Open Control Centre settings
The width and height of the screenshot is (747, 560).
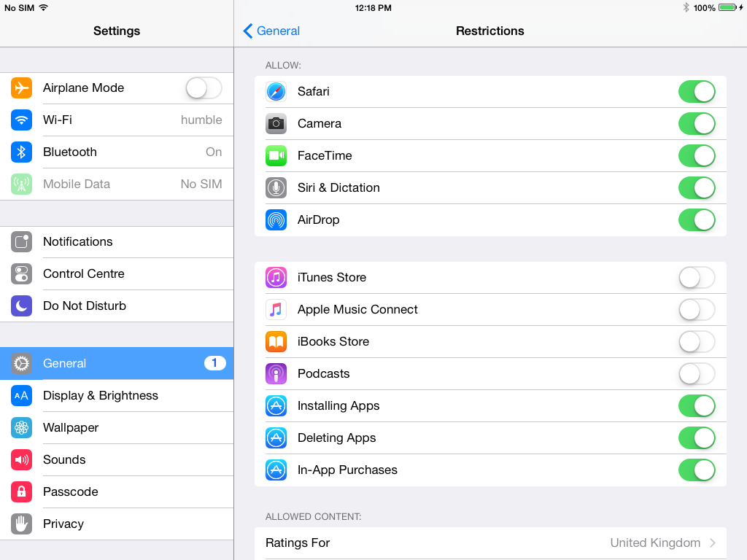[x=117, y=274]
